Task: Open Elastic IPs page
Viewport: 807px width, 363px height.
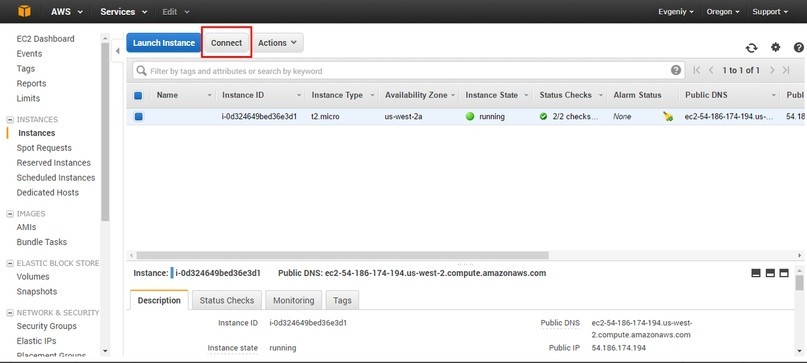Action: click(37, 341)
